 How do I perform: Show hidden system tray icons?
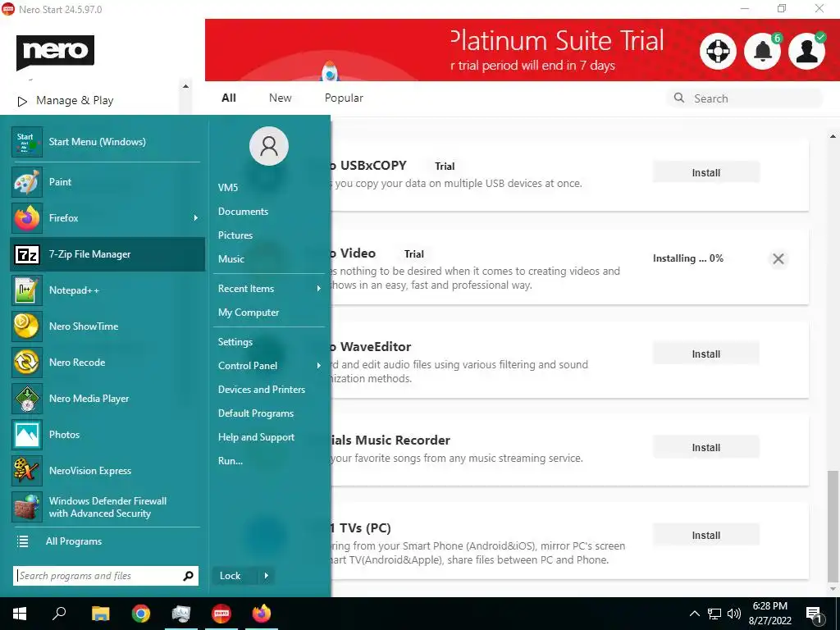click(694, 614)
